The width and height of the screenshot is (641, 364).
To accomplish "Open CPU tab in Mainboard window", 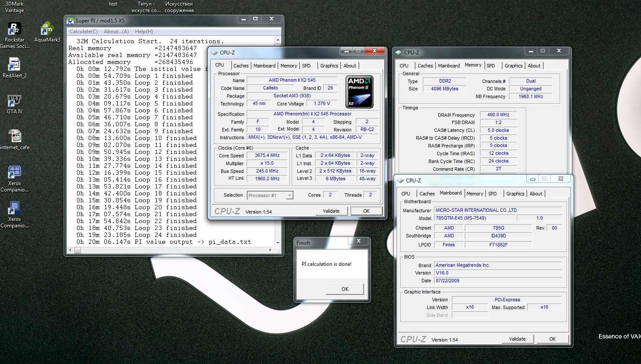I will [x=406, y=194].
